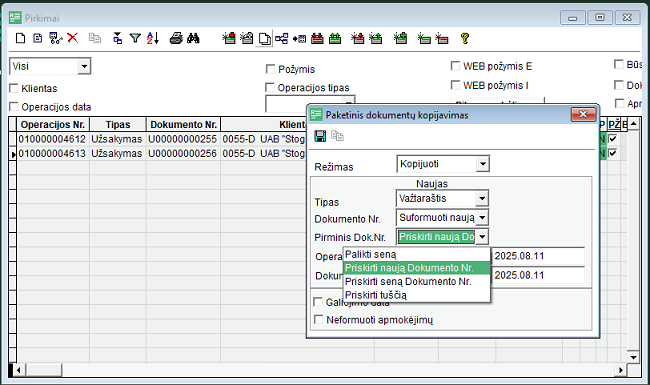Select Priskirti seną Dokumento Nr. option
Image resolution: width=650 pixels, height=385 pixels.
417,281
